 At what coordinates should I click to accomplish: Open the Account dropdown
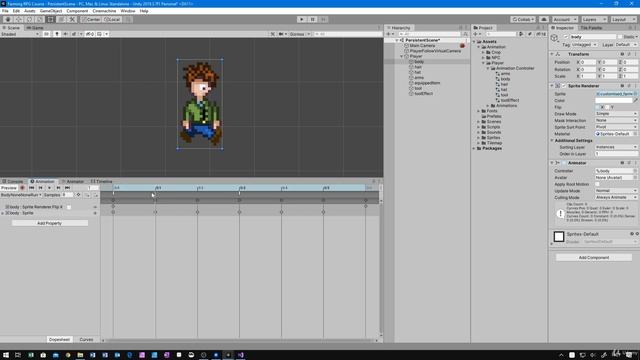[x=564, y=19]
